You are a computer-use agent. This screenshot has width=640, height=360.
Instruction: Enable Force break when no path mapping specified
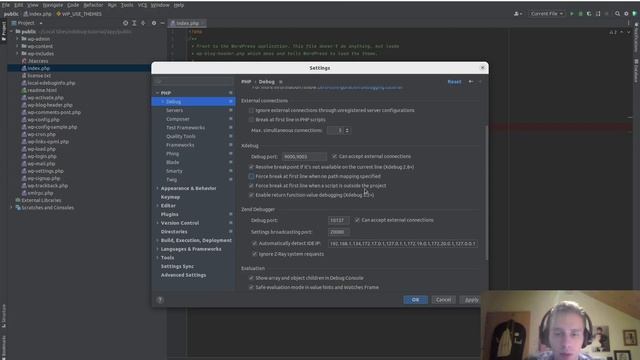[x=251, y=176]
